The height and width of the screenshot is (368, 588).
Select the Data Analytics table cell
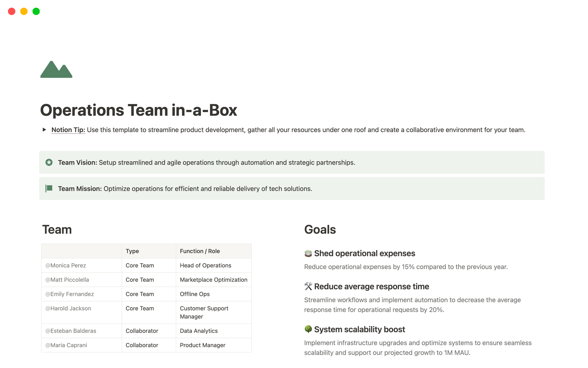pos(199,331)
